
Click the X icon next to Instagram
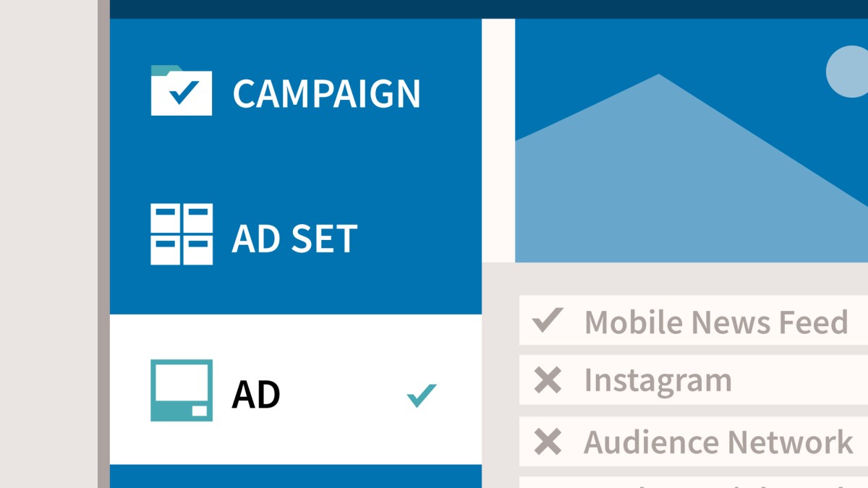(x=548, y=380)
